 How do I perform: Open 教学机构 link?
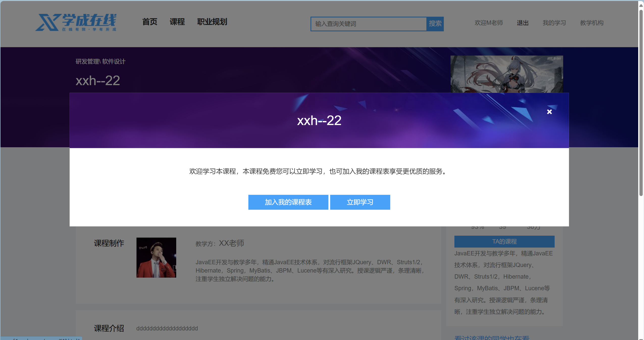pos(591,23)
